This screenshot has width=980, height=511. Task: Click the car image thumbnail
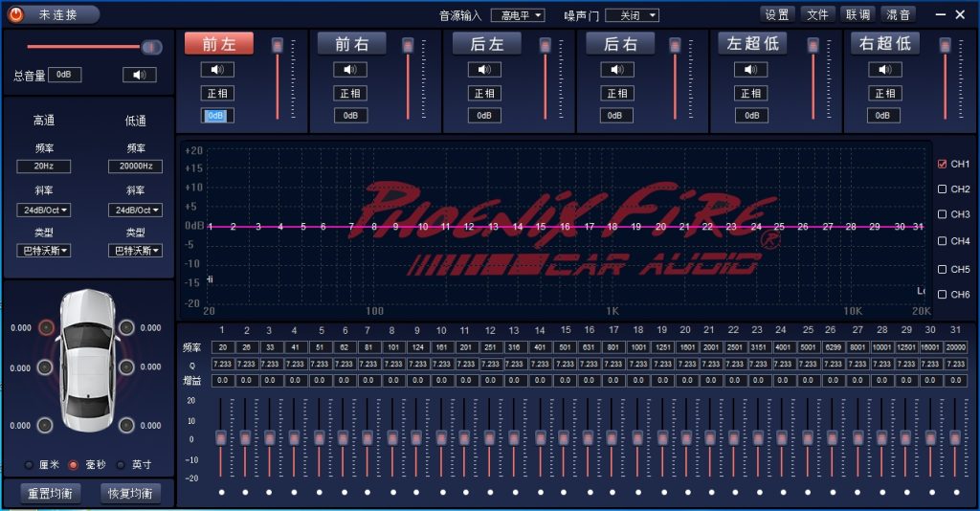click(x=87, y=361)
